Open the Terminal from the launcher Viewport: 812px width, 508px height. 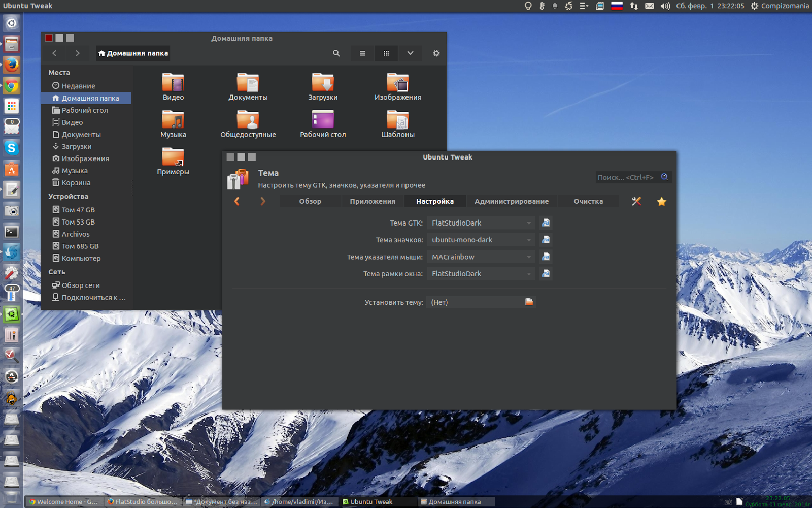coord(11,232)
